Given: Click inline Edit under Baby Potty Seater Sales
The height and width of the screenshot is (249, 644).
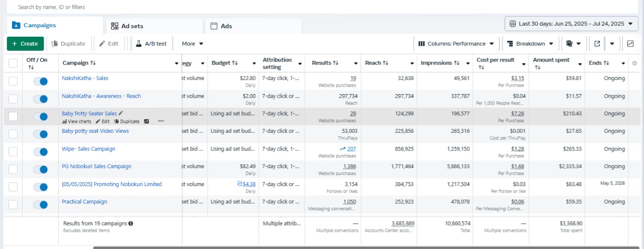Looking at the screenshot, I should 103,121.
